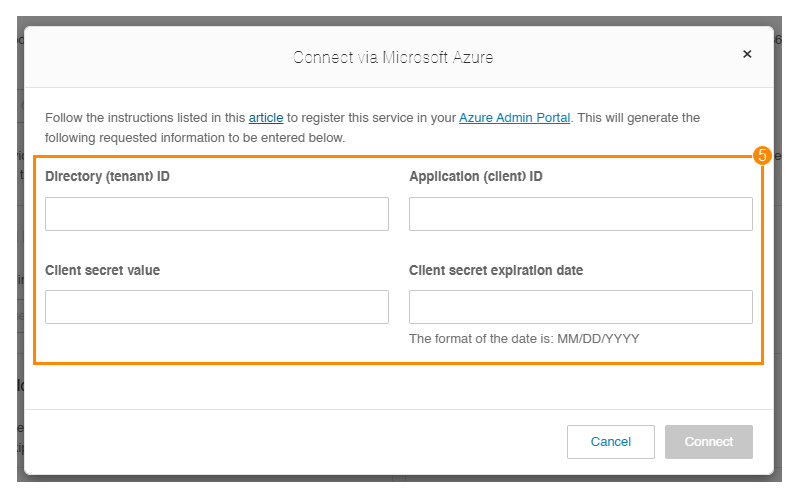Viewport: 800px width, 496px height.
Task: Click the date format hint MM/DD/YYYY
Action: point(524,339)
